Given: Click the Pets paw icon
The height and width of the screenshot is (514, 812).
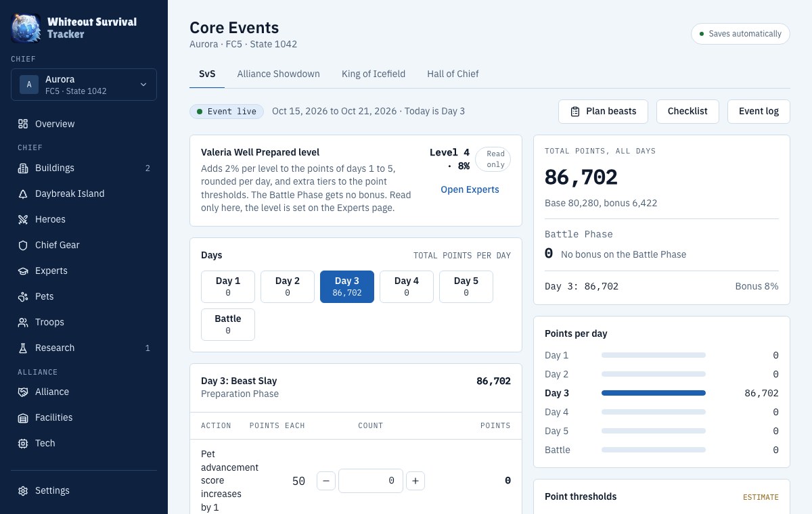Looking at the screenshot, I should coord(23,296).
